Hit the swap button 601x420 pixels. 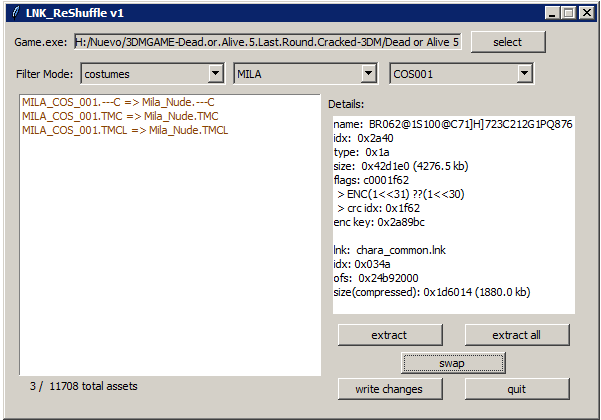452,362
